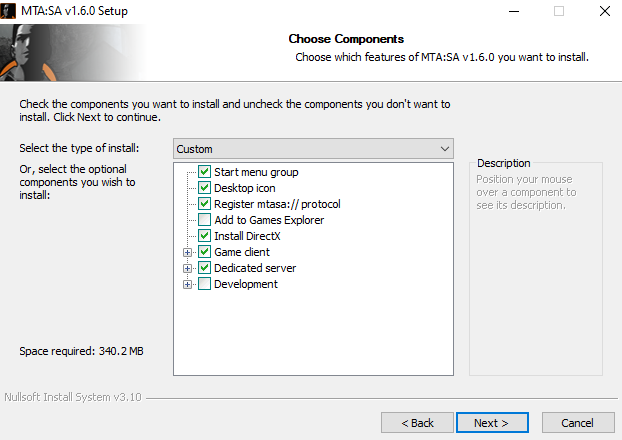Viewport: 622px width, 440px height.
Task: Expand the Development tree node
Action: (x=187, y=284)
